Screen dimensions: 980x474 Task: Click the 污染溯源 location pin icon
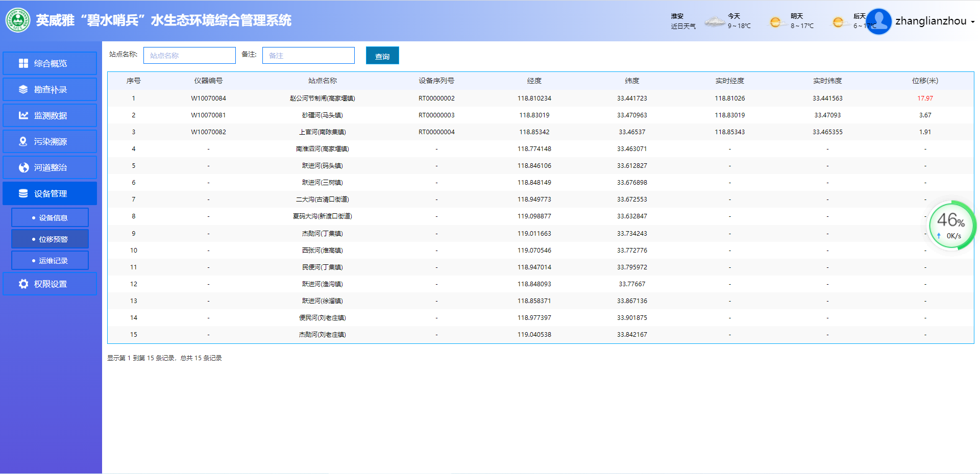point(23,141)
